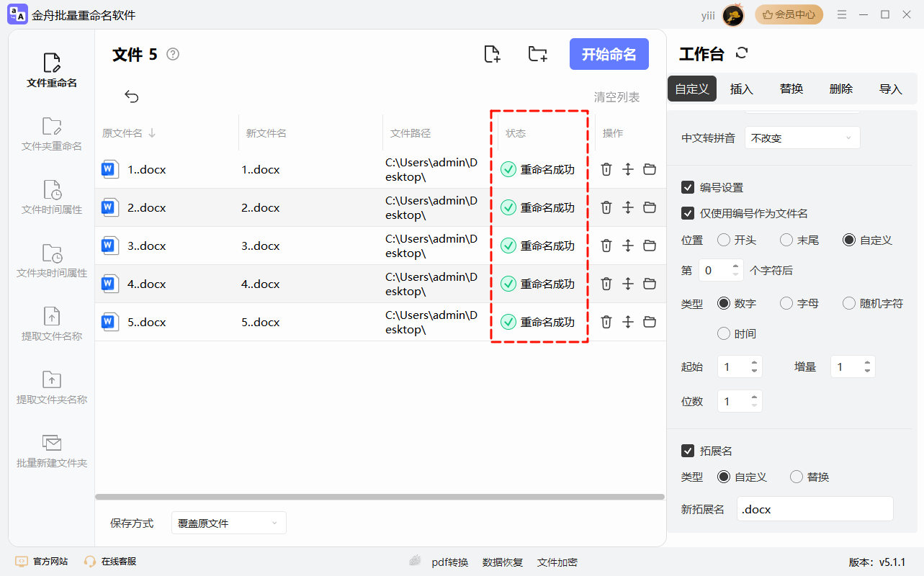The image size is (924, 576).
Task: Click the undo arrow above the file list
Action: tap(130, 96)
